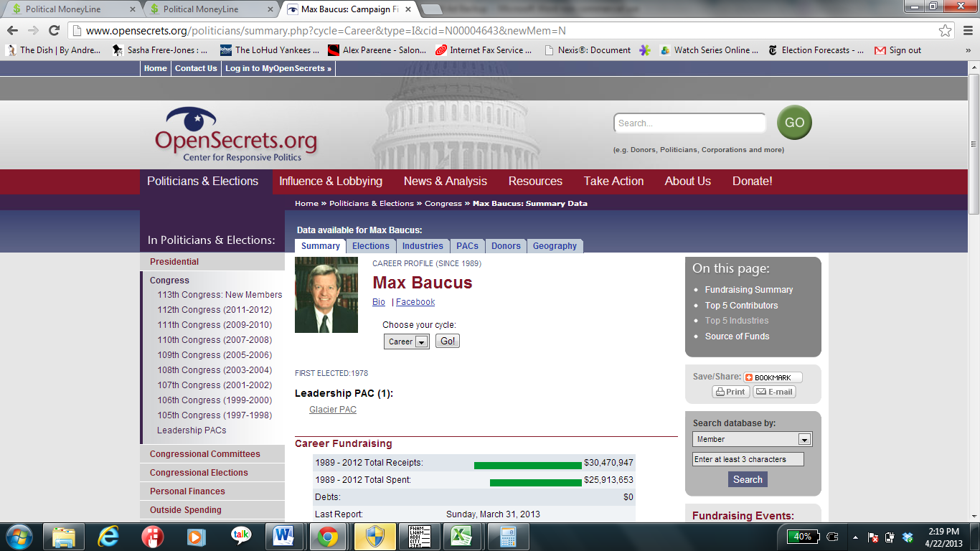980x551 pixels.
Task: Expand Outside Spending sidebar section
Action: (212, 510)
